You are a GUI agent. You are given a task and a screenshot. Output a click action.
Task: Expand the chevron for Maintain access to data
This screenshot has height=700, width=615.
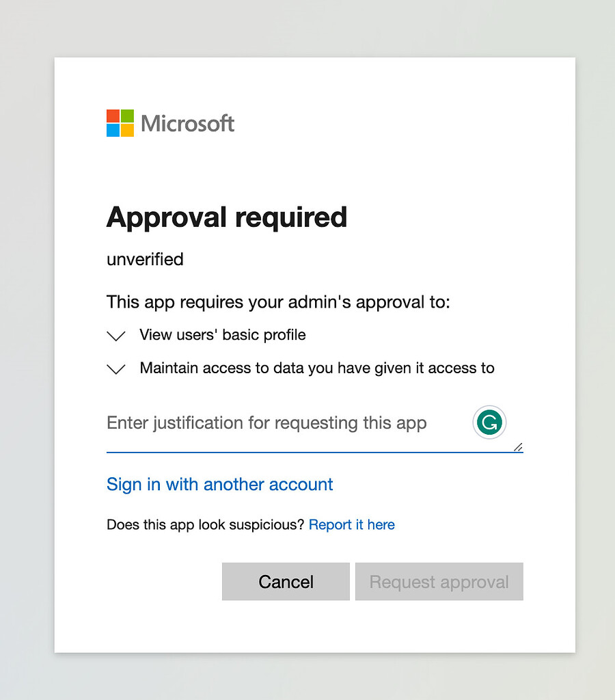(x=116, y=368)
